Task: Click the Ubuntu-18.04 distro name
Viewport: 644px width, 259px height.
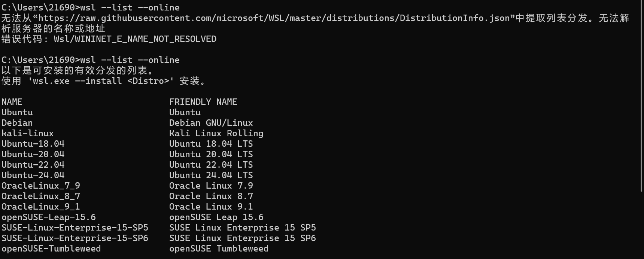Action: click(33, 144)
